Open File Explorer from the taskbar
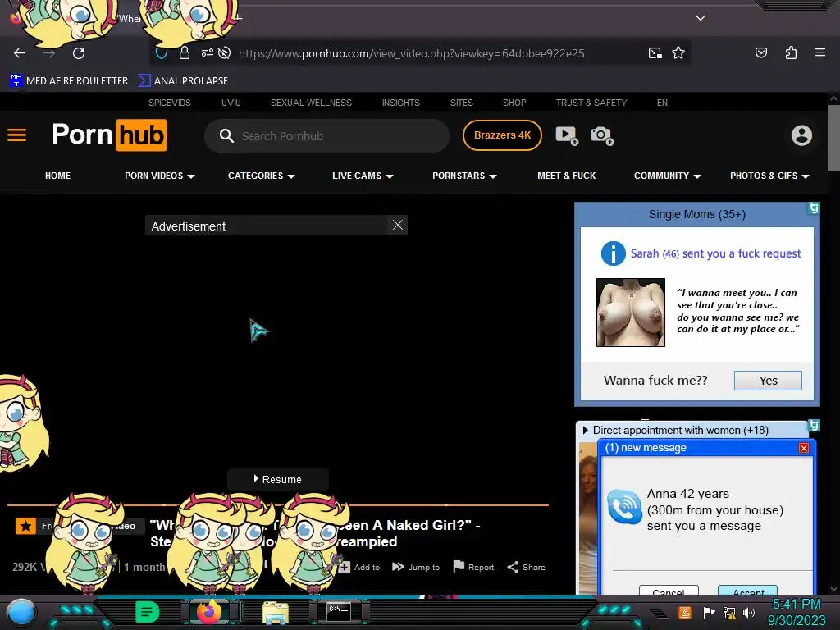 click(x=276, y=612)
